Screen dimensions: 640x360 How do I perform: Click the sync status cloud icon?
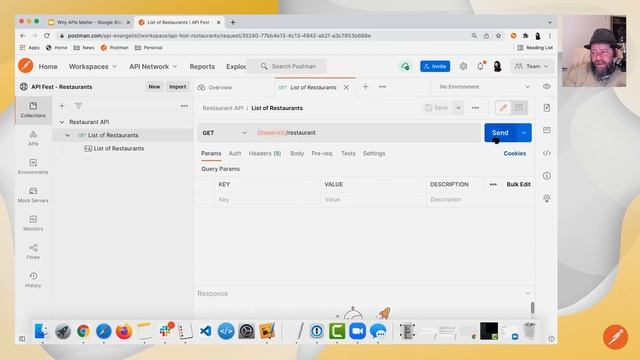(405, 66)
